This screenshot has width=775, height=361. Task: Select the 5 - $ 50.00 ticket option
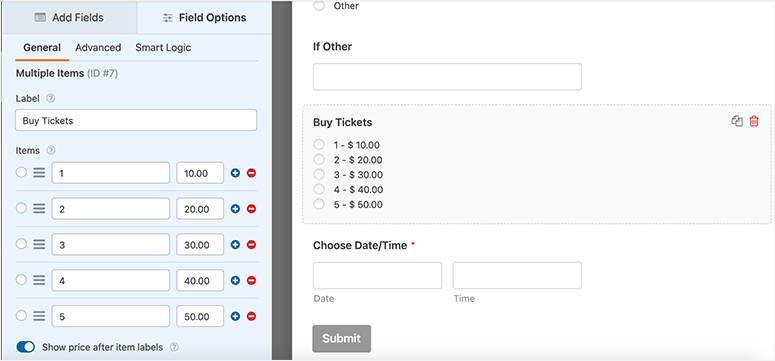point(319,204)
